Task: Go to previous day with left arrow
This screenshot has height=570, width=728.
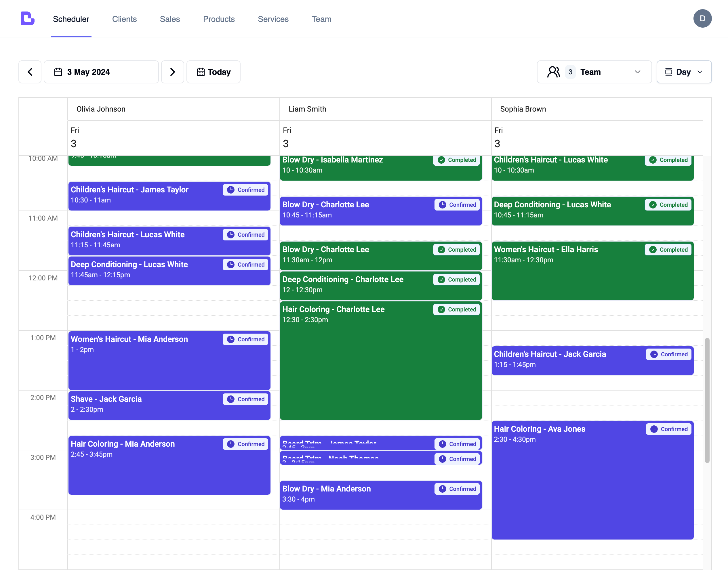Action: 30,72
